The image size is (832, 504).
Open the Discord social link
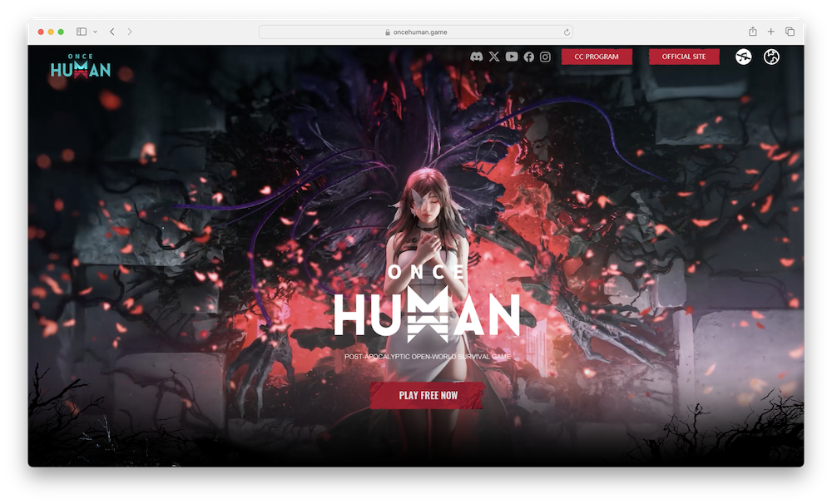[x=477, y=57]
